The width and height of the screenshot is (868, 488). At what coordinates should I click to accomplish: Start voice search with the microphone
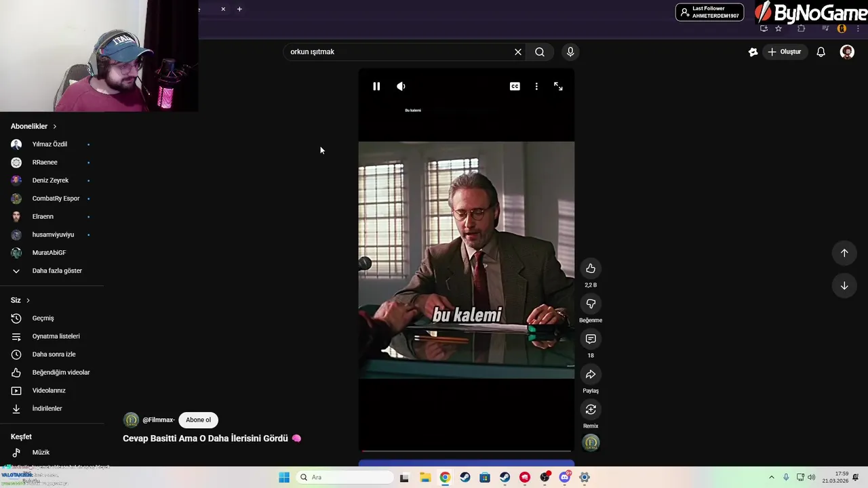(570, 52)
